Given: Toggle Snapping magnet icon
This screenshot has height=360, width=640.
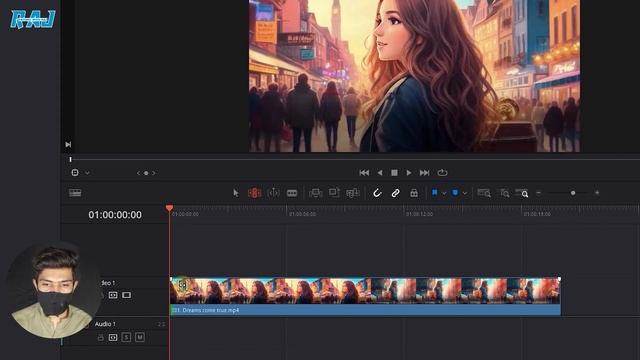Looking at the screenshot, I should (377, 193).
